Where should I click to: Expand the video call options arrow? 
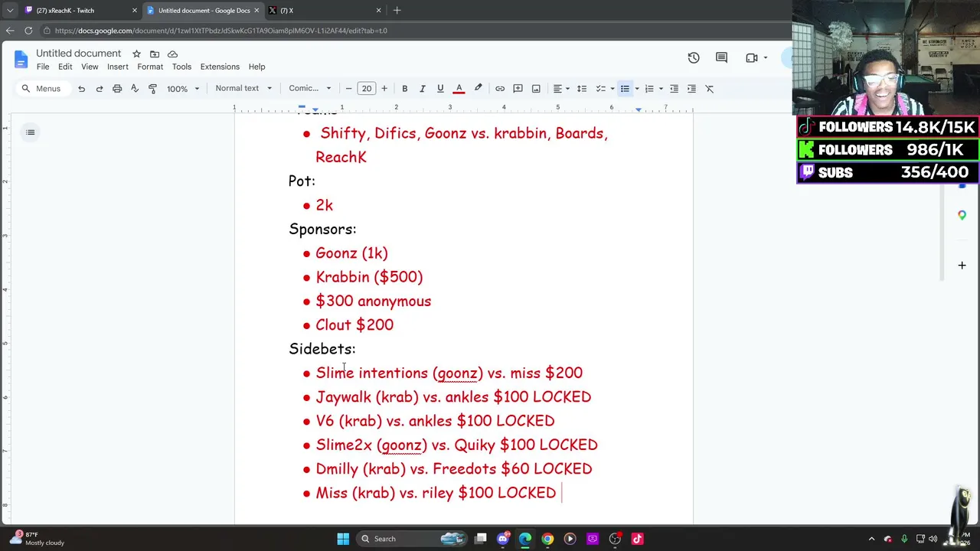coord(765,57)
